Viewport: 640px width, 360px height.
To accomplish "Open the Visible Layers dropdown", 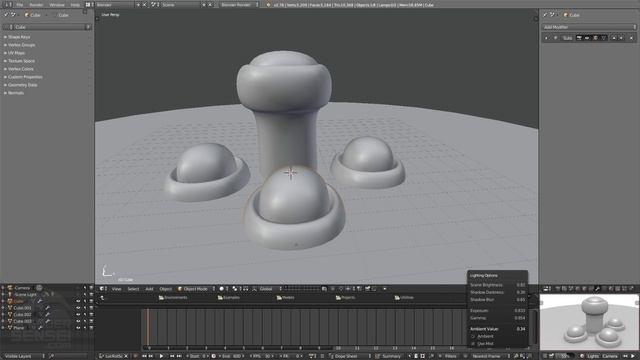I will [24, 356].
